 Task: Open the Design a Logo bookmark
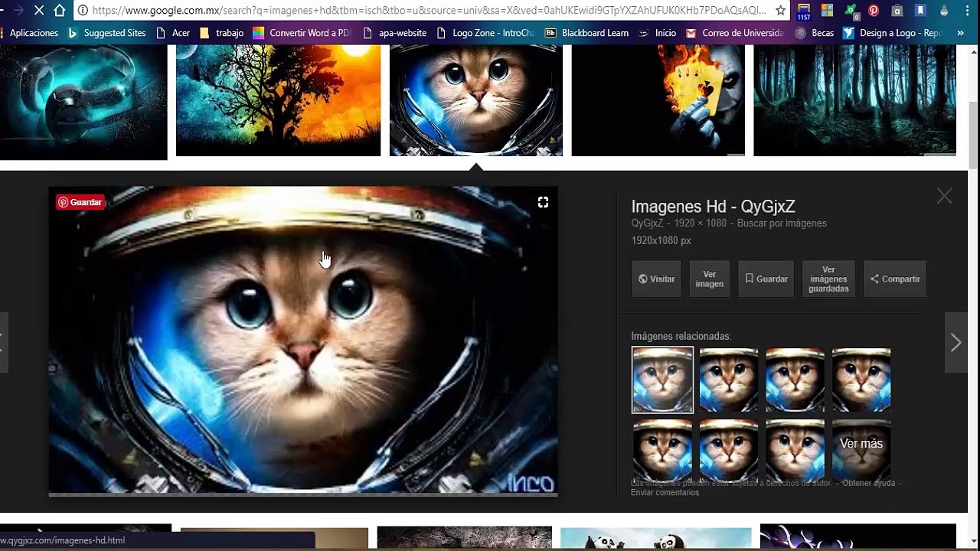892,33
